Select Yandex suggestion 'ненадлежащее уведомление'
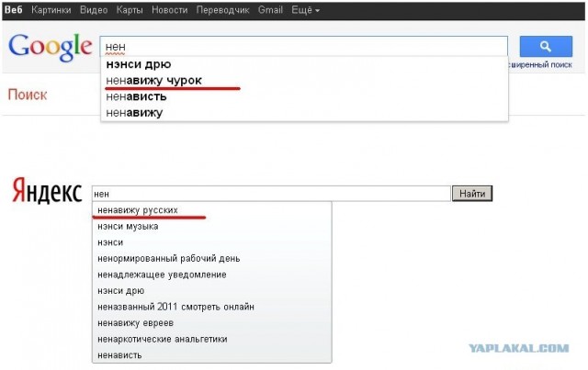Image resolution: width=588 pixels, height=370 pixels. click(212, 275)
